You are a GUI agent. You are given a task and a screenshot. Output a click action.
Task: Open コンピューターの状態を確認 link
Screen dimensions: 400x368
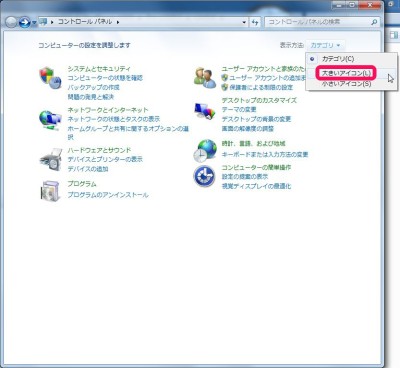point(105,78)
